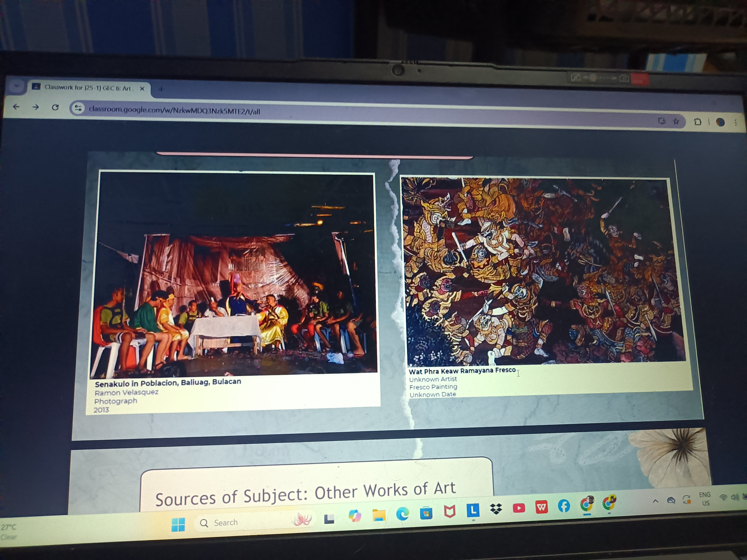This screenshot has width=747, height=560.
Task: Launch YouTube from the taskbar
Action: click(x=519, y=508)
